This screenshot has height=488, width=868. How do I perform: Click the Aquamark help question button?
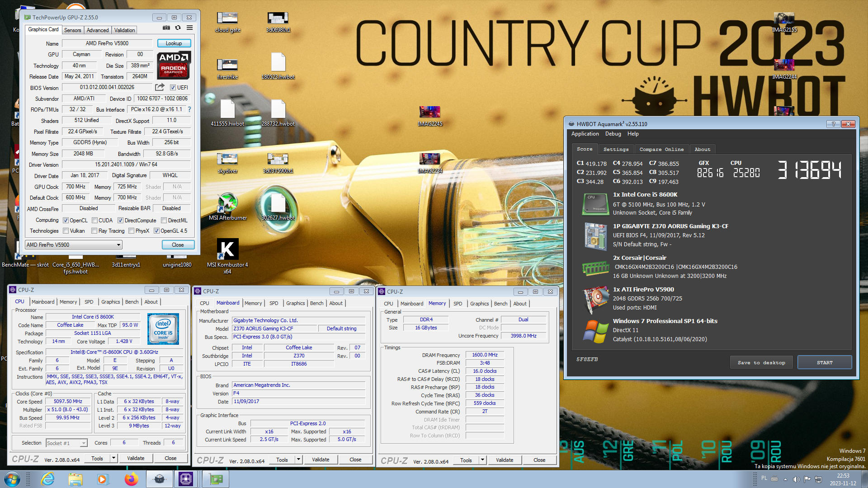click(x=833, y=124)
